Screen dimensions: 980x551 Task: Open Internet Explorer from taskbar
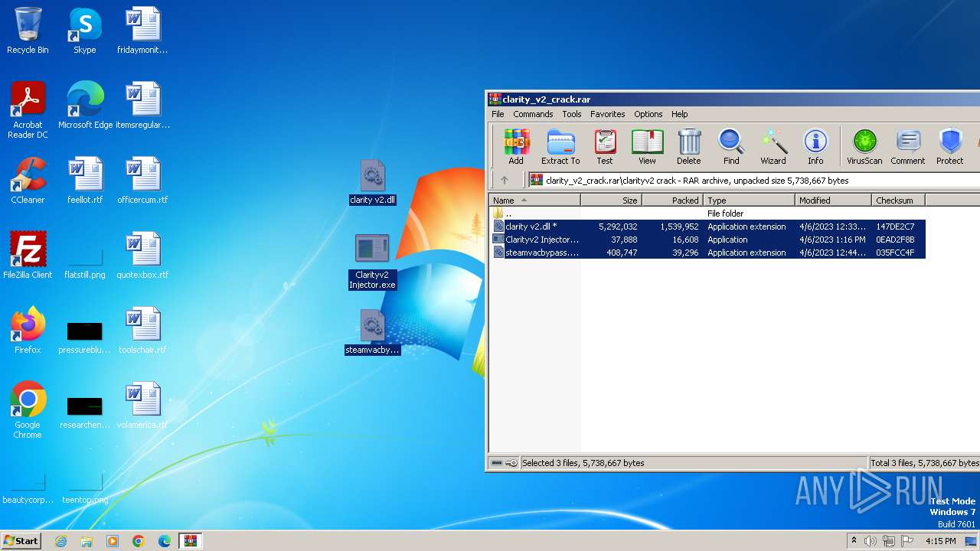point(60,541)
